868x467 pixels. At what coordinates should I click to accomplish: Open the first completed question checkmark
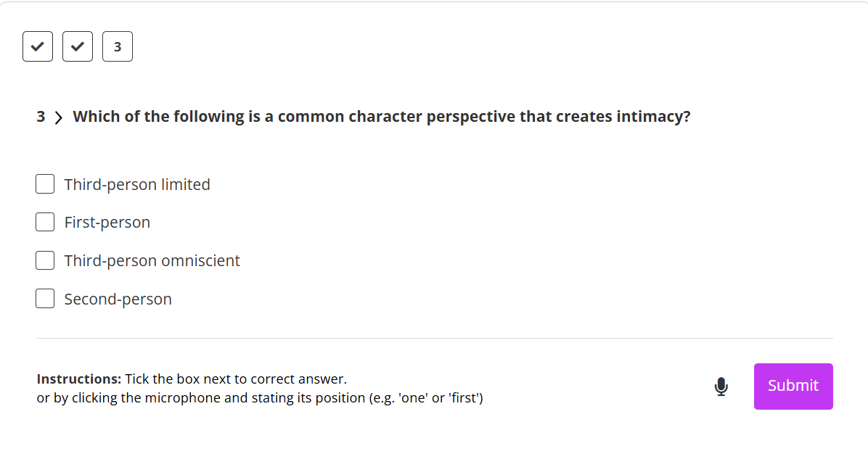38,46
